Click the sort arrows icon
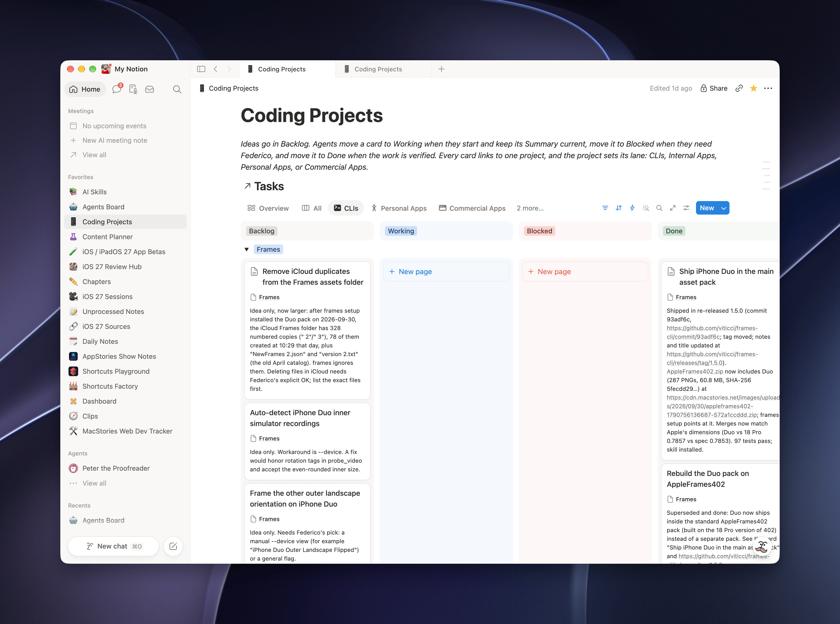The width and height of the screenshot is (840, 624). (x=619, y=208)
